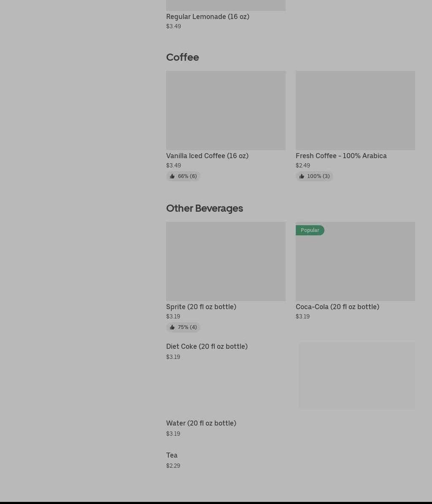Select Regular Lemonade (16 oz) item
The height and width of the screenshot is (504, 432).
[x=208, y=16]
